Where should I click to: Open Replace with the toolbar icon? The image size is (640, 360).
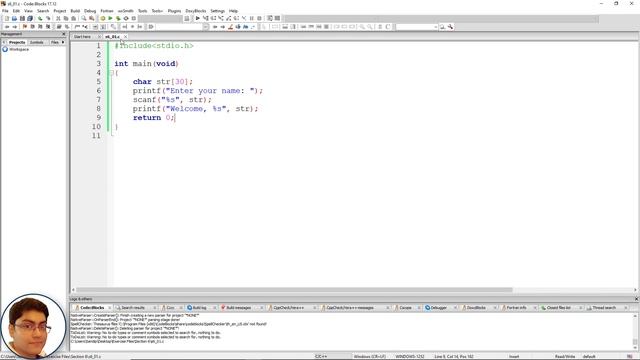coord(91,18)
